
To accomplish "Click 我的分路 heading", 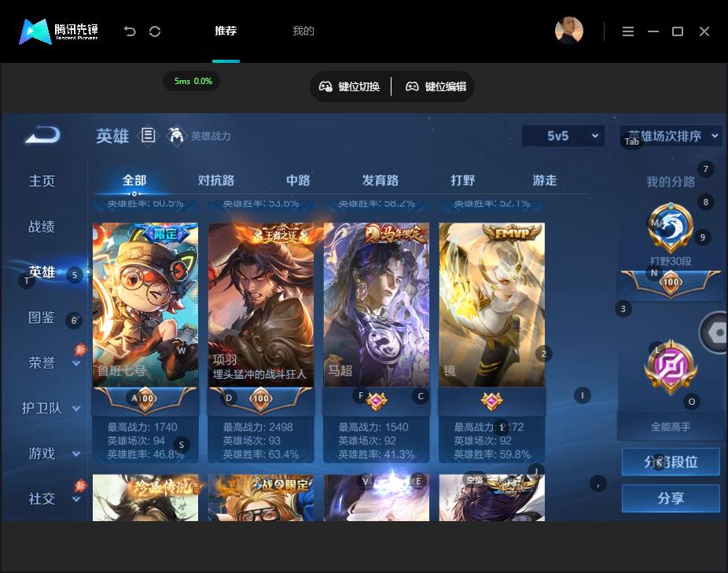I will [671, 182].
